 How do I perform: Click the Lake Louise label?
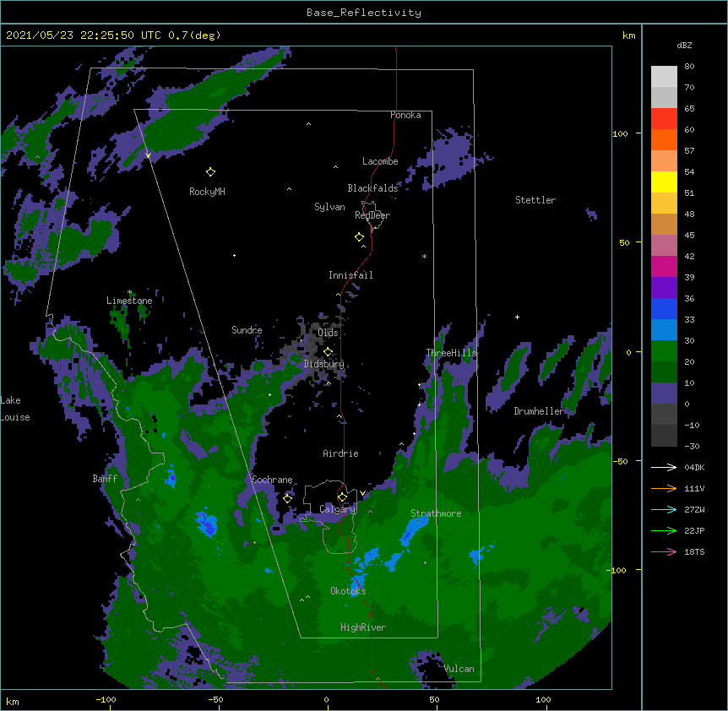coord(15,409)
